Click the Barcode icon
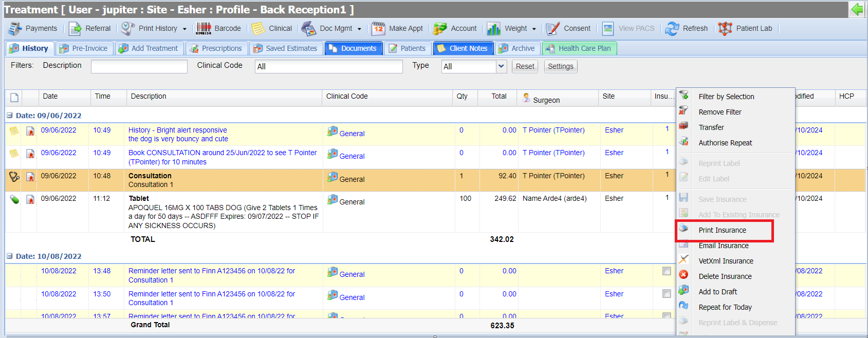868x338 pixels. click(204, 28)
